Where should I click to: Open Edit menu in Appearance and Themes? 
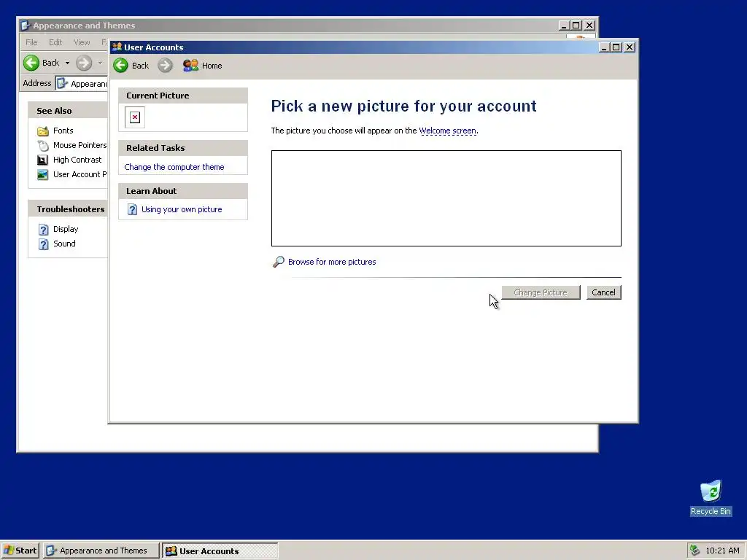(55, 42)
